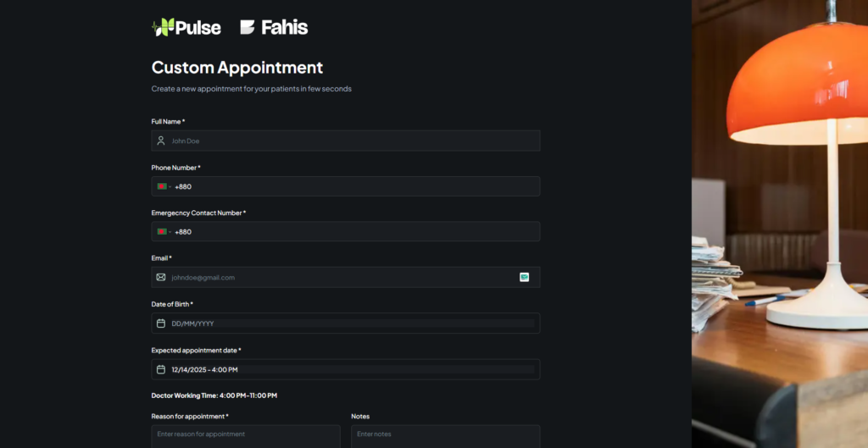Viewport: 868px width, 448px height.
Task: Click the calendar icon in Expected appointment date
Action: (x=161, y=369)
